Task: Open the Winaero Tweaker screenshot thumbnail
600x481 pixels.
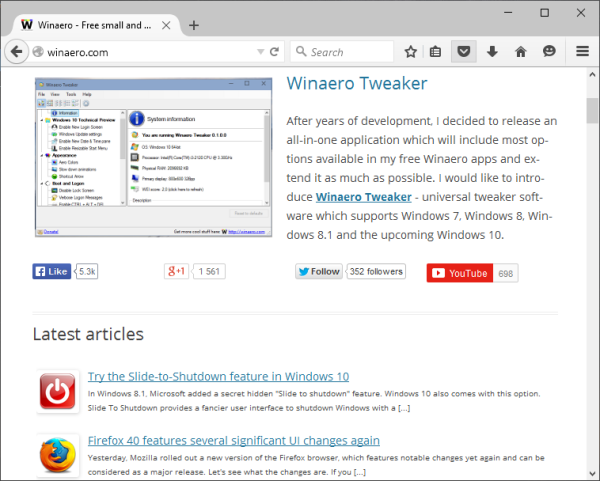Action: click(153, 157)
